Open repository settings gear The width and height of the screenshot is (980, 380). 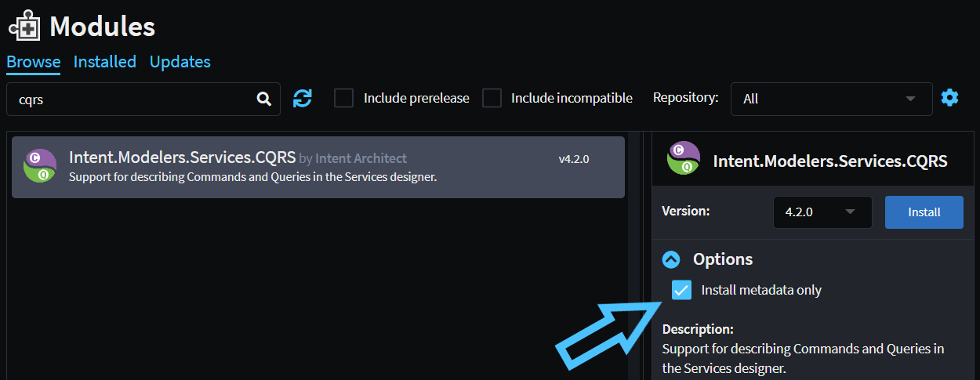coord(949,98)
